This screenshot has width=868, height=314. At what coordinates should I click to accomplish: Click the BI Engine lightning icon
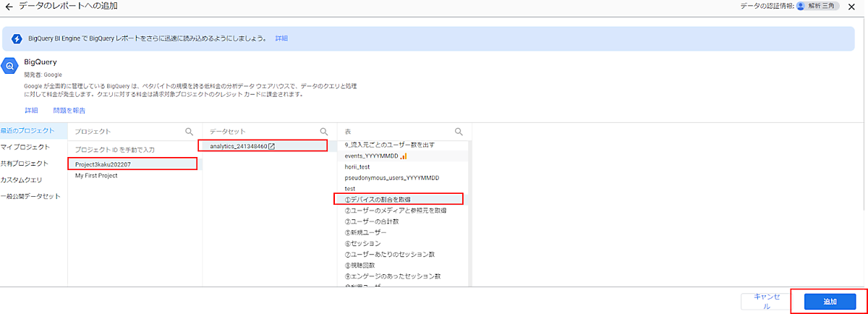pyautogui.click(x=17, y=38)
